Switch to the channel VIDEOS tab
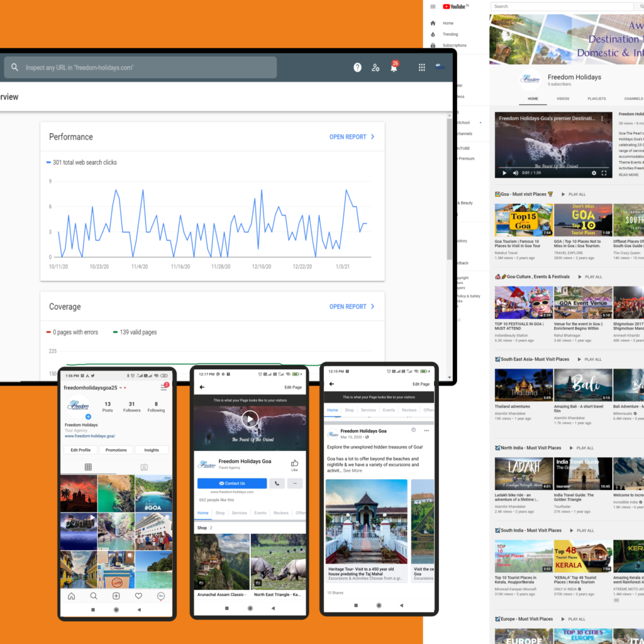This screenshot has height=644, width=644. 563,99
